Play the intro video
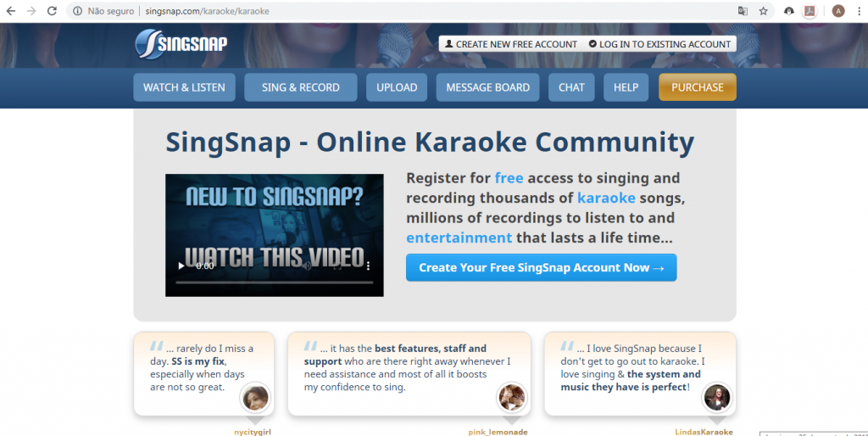This screenshot has height=436, width=868. click(x=181, y=266)
